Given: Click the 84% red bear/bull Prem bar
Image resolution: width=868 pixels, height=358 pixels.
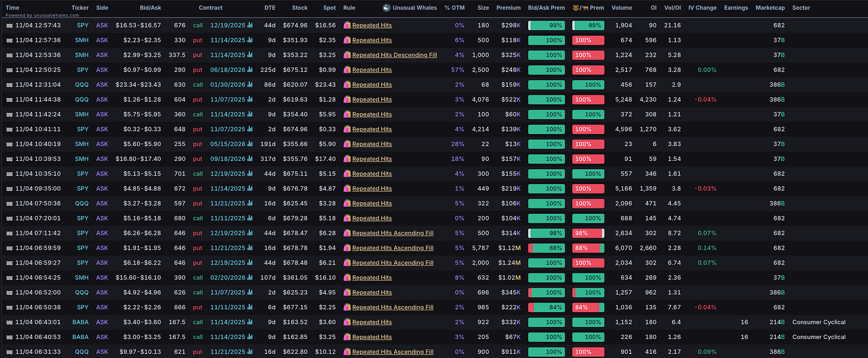Looking at the screenshot, I should point(588,307).
